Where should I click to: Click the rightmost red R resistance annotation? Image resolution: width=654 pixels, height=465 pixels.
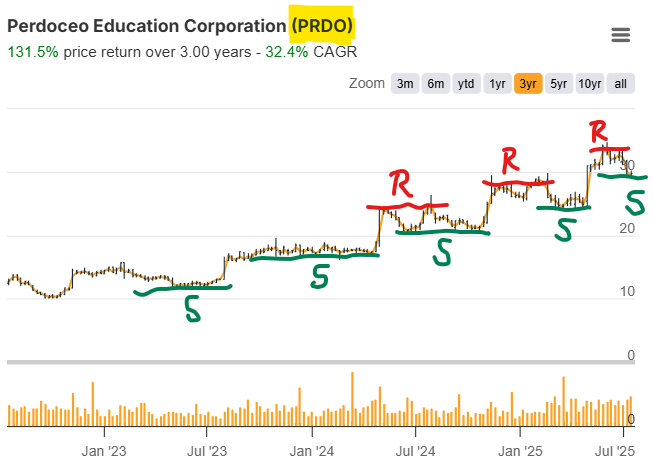point(598,131)
